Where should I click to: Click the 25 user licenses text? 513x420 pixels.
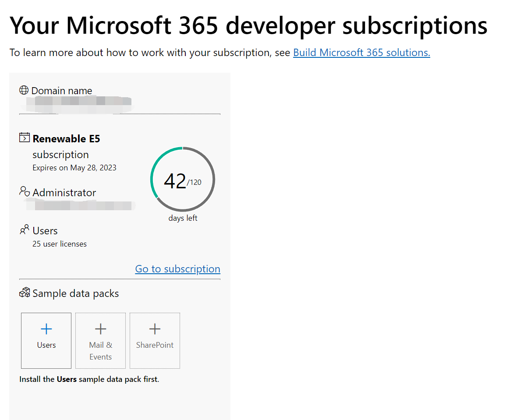60,244
